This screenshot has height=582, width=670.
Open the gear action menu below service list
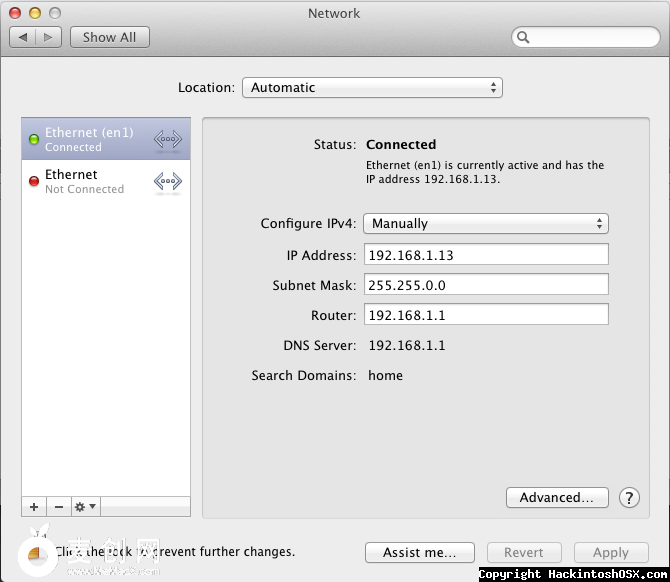(85, 507)
